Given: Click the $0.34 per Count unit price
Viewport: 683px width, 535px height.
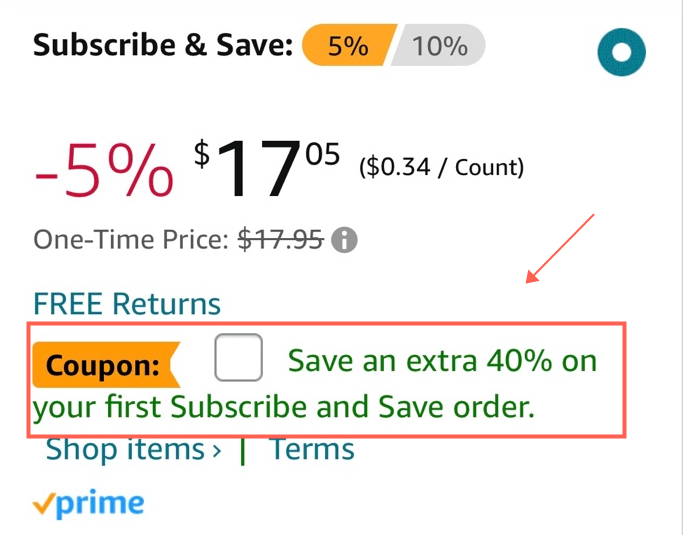Looking at the screenshot, I should (441, 167).
